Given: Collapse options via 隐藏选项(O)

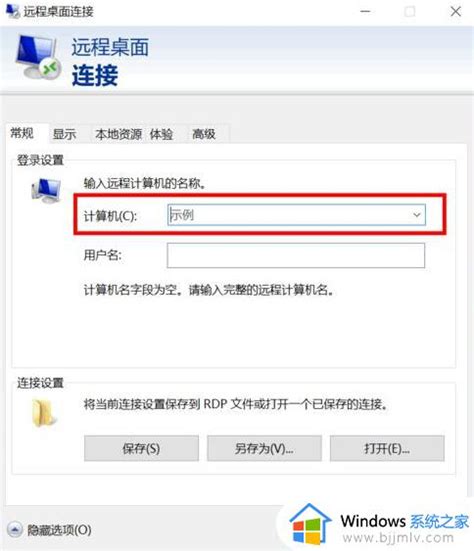Looking at the screenshot, I should [59, 530].
